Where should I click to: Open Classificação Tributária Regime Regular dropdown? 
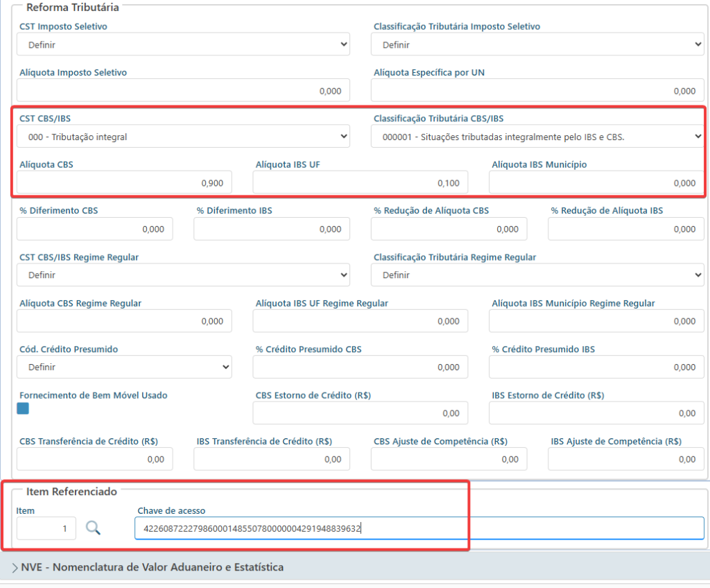coord(537,275)
